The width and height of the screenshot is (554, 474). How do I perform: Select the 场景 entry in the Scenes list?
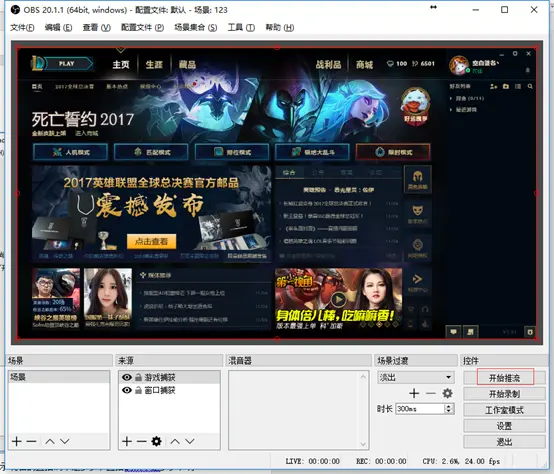[59, 377]
